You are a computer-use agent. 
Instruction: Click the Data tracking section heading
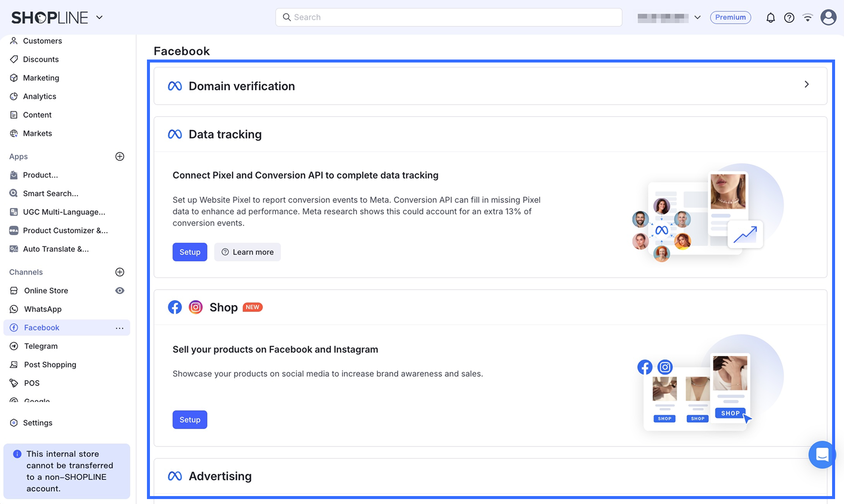225,134
